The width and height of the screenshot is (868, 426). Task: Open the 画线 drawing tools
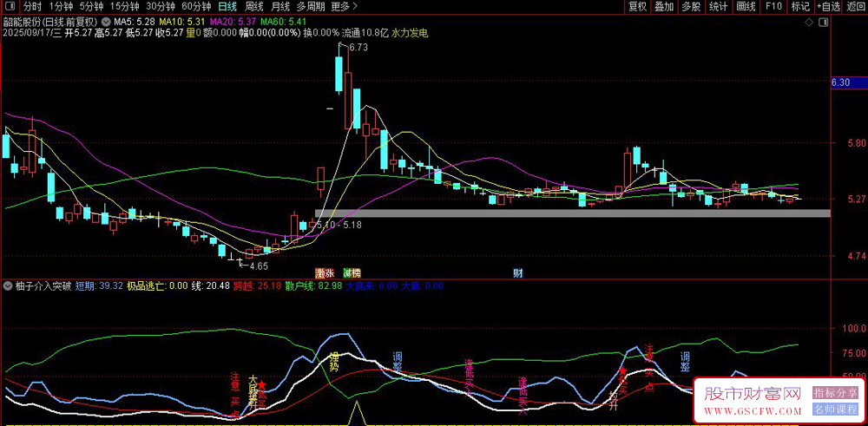tap(746, 7)
